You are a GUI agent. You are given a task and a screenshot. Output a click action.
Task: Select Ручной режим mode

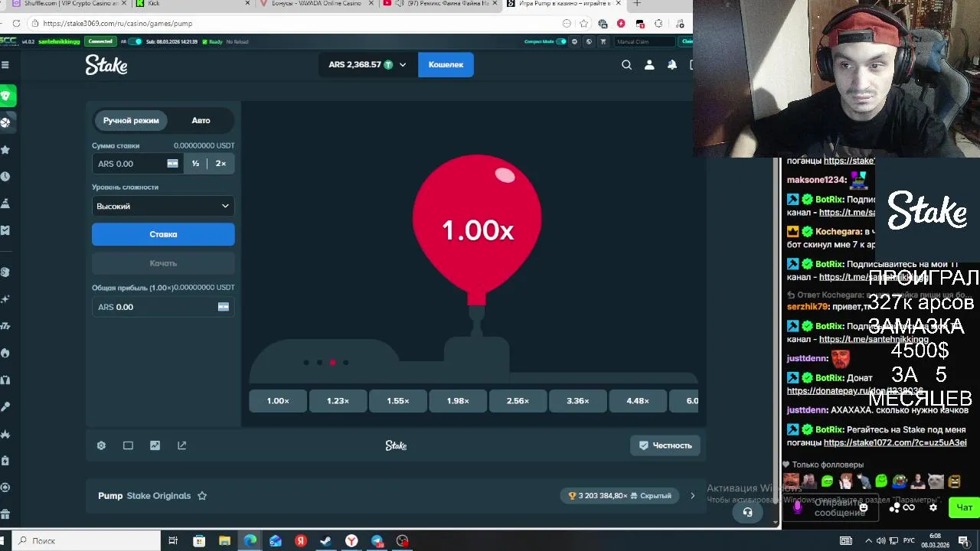(131, 120)
